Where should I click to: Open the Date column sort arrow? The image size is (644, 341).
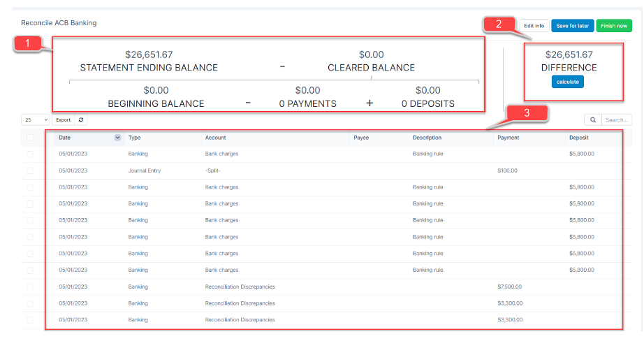[117, 138]
